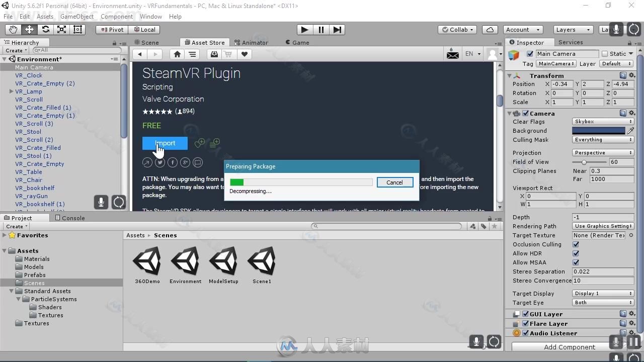Select the Scale tool

(x=61, y=30)
